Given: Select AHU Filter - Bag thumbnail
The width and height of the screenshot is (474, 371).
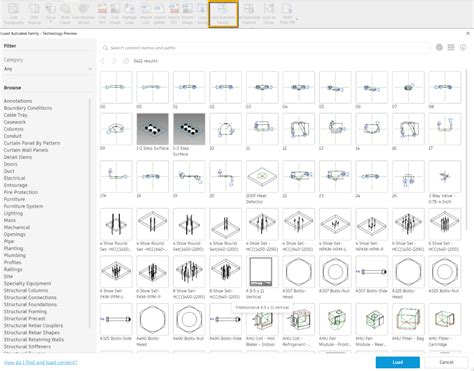Looking at the screenshot, I should click(x=408, y=319).
